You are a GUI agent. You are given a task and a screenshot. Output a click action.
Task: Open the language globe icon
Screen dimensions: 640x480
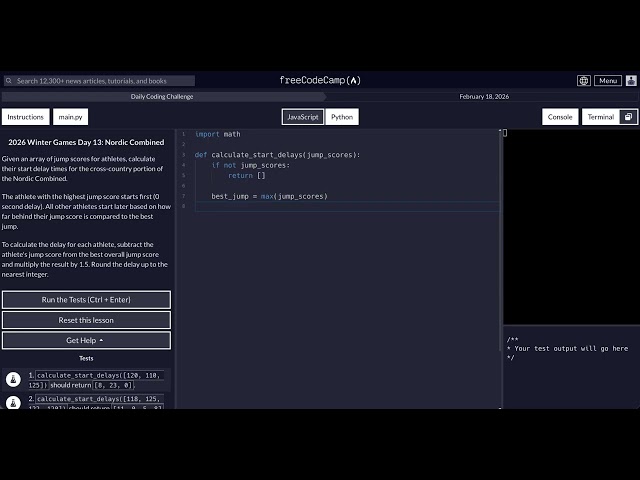tap(584, 81)
